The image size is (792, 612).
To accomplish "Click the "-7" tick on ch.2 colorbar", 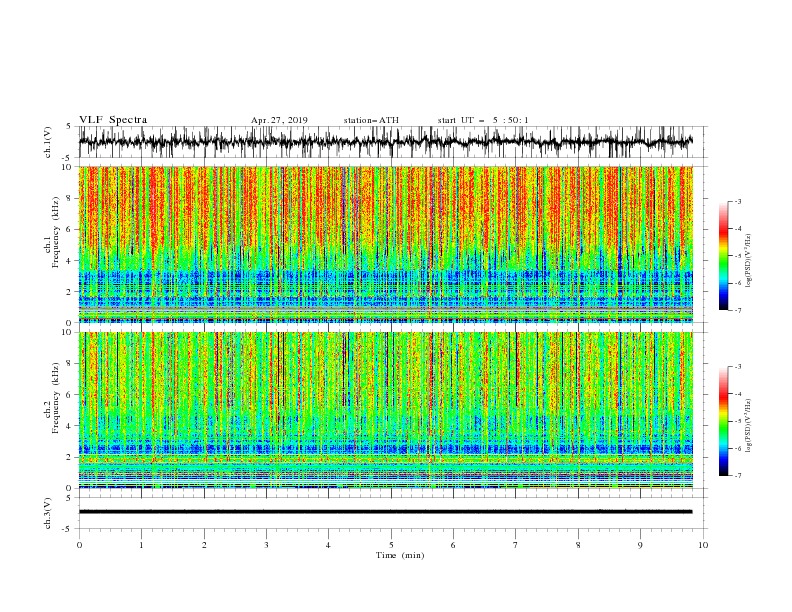I will pos(738,476).
